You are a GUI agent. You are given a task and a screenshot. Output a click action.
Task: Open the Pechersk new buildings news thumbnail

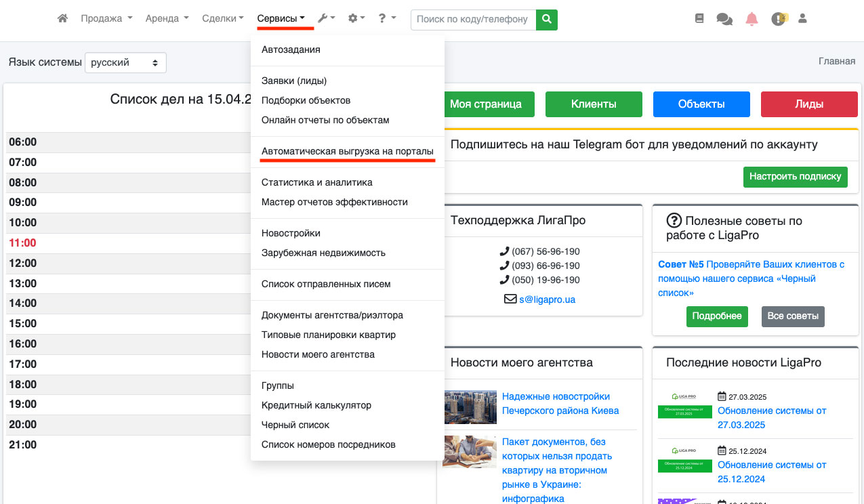[x=470, y=406]
